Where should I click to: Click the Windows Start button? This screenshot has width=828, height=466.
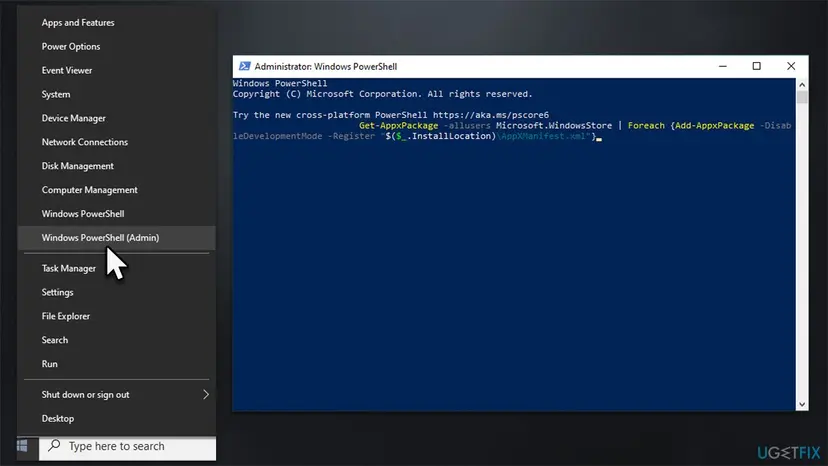[x=22, y=446]
